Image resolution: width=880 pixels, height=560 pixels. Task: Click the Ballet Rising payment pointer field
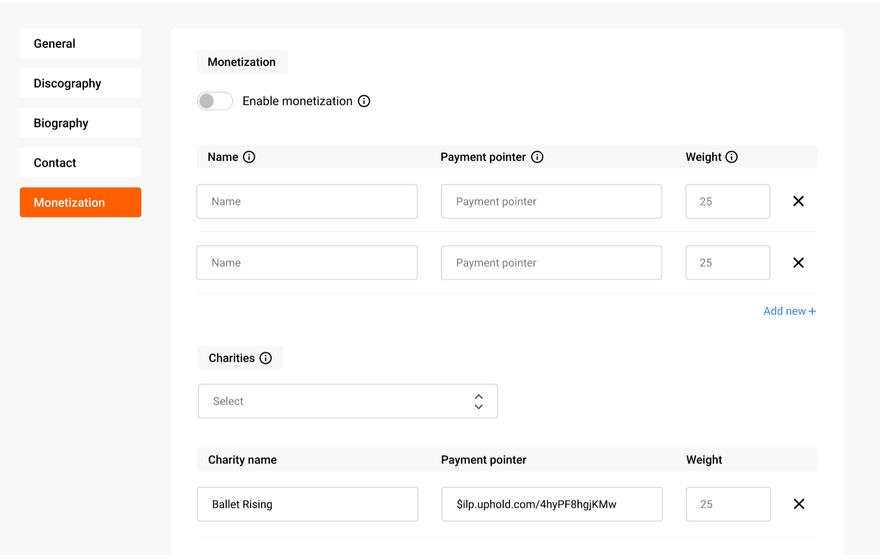click(551, 504)
